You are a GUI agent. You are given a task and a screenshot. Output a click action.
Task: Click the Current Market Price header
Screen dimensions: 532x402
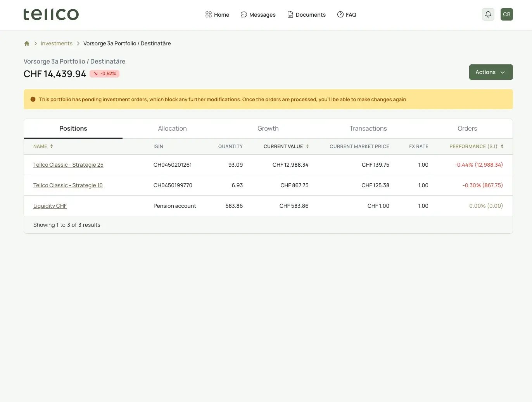point(359,147)
